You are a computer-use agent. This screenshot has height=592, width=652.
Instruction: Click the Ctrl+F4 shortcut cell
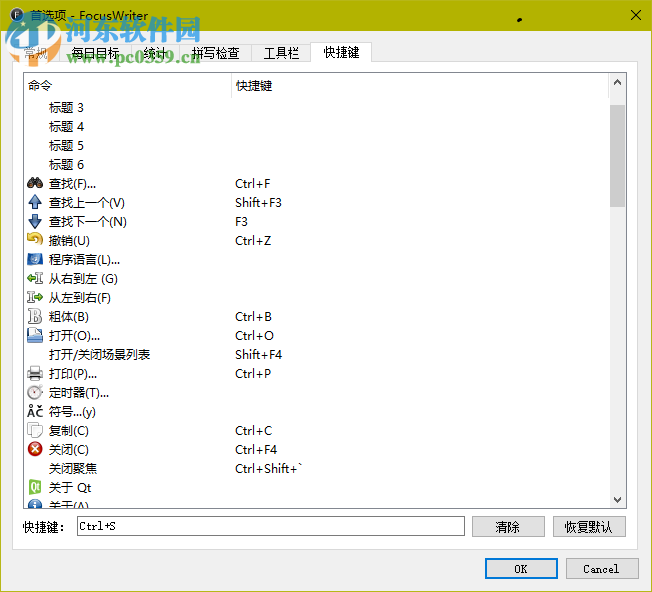(256, 449)
